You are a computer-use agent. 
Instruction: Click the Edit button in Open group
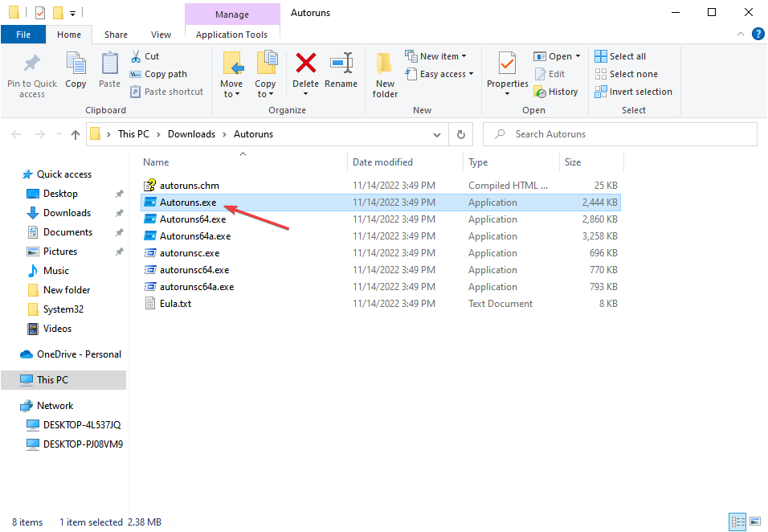[549, 74]
